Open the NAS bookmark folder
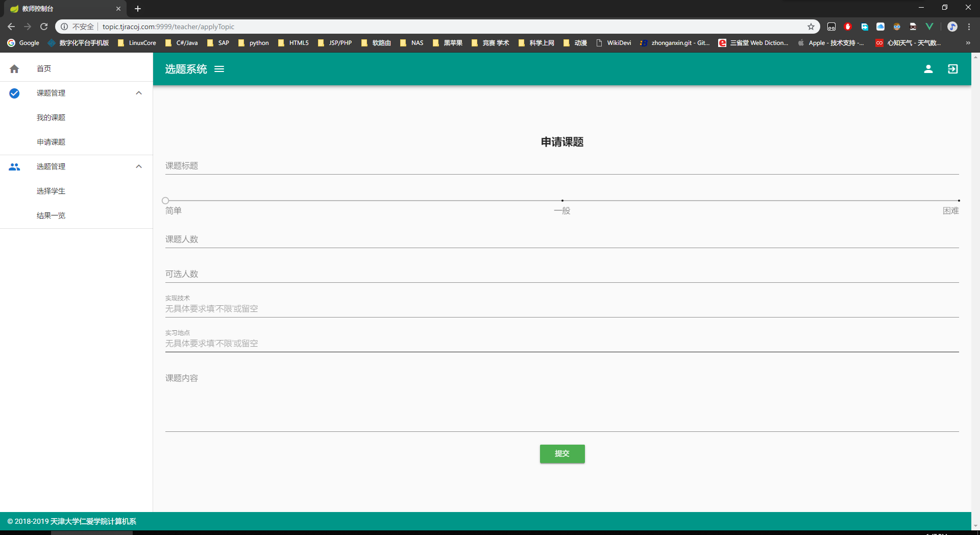The width and height of the screenshot is (980, 535). pos(411,43)
